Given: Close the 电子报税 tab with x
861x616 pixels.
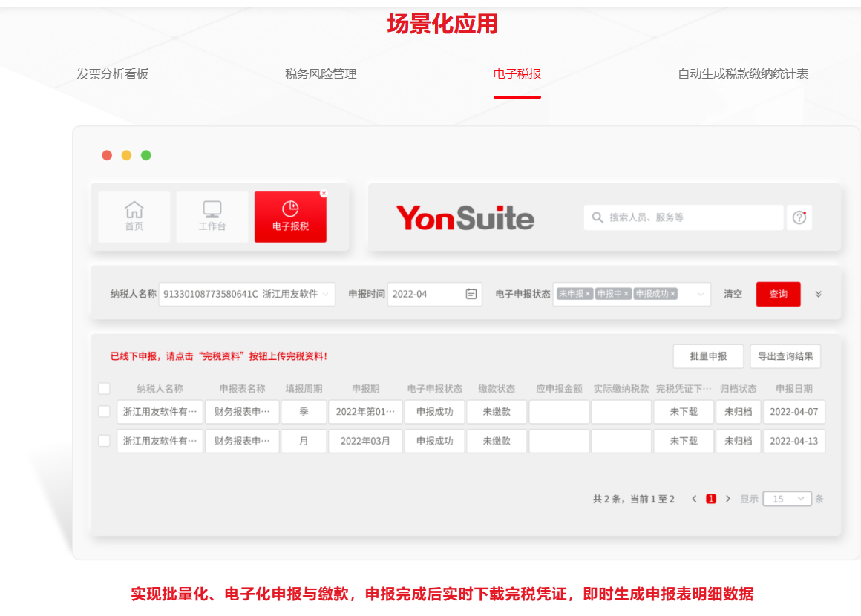Looking at the screenshot, I should 324,194.
